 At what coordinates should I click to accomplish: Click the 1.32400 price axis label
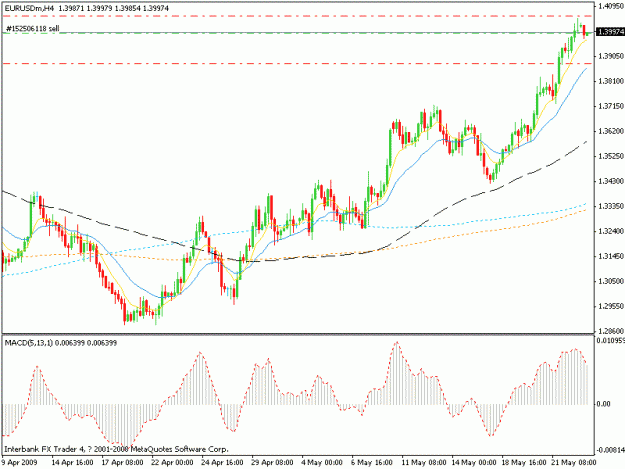(x=611, y=232)
